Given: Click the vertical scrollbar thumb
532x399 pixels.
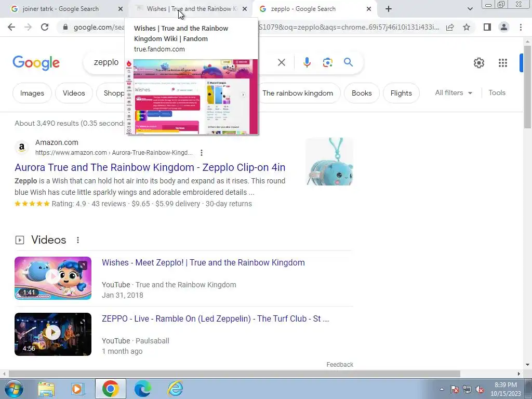Looking at the screenshot, I should [x=527, y=87].
